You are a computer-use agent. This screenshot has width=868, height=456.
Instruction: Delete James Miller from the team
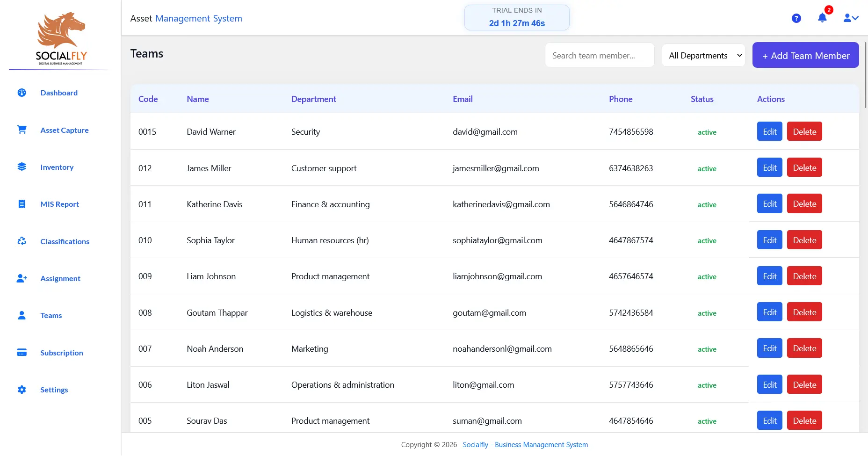(804, 167)
